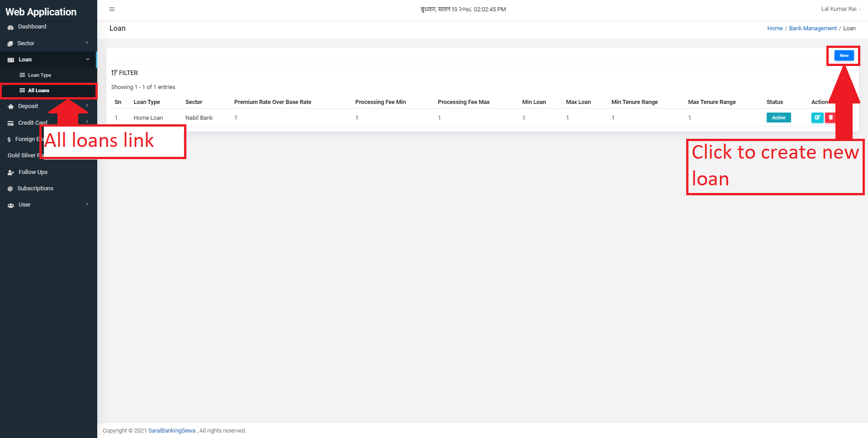Click the Sector icon in sidebar

pos(10,44)
